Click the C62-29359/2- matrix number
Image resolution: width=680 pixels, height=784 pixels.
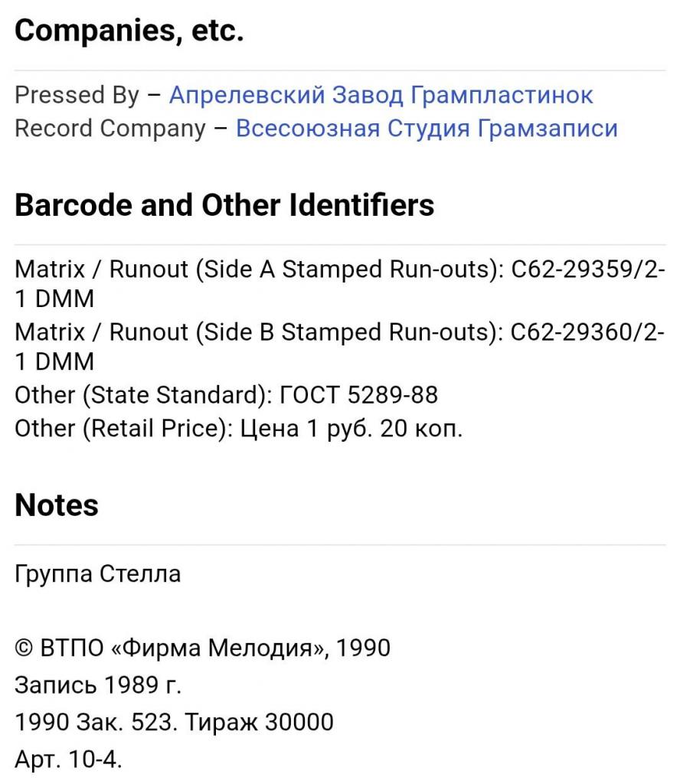(588, 269)
